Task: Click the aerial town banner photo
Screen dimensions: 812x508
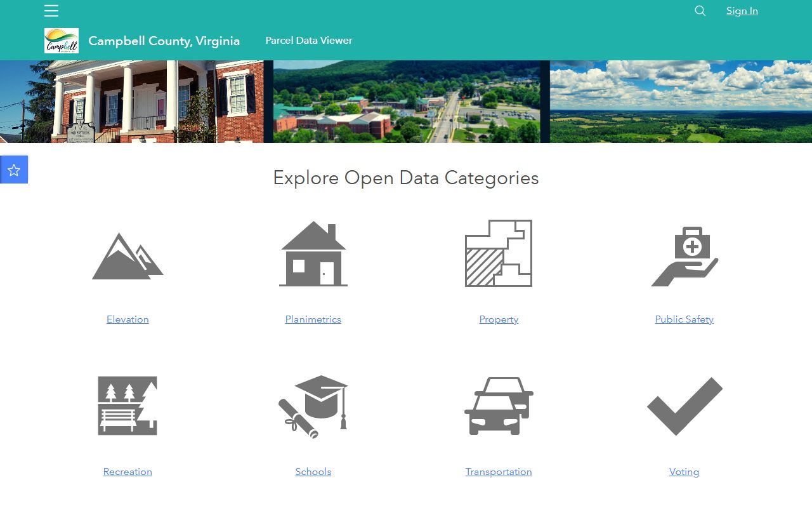Action: [x=407, y=102]
